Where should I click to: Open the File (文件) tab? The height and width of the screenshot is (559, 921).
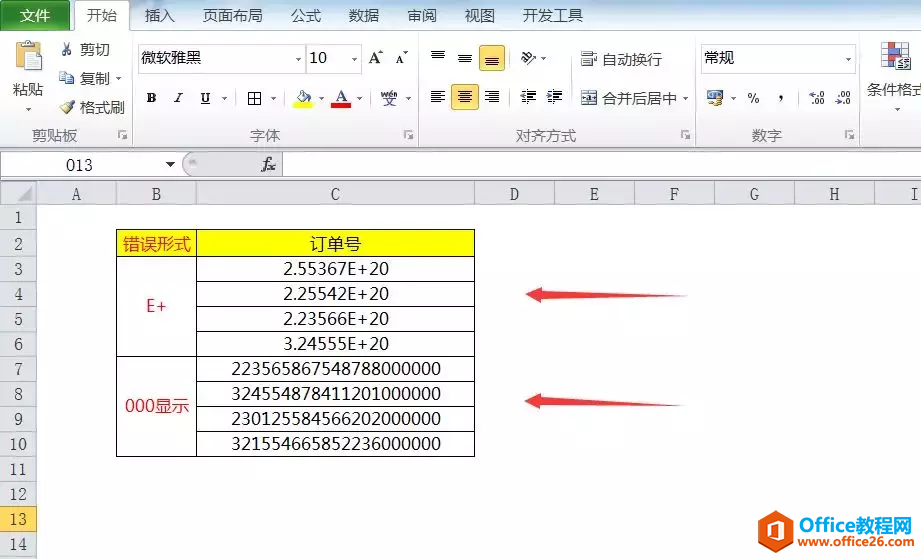coord(35,15)
